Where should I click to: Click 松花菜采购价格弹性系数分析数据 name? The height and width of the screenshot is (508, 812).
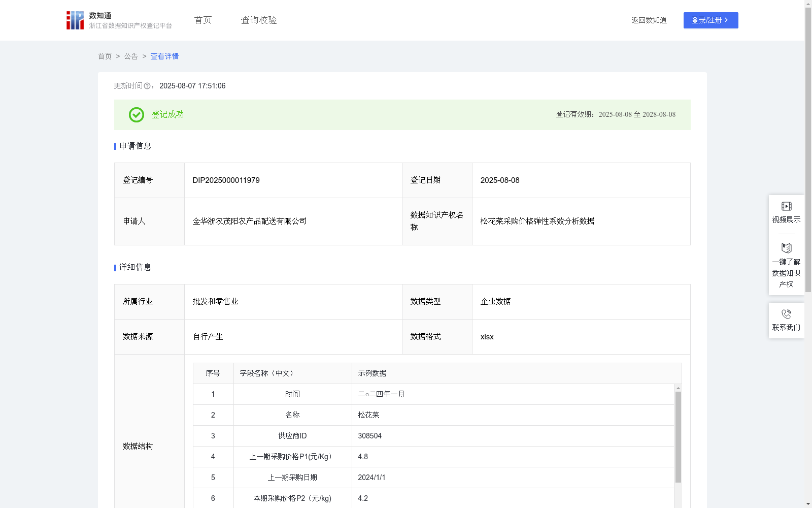[537, 221]
